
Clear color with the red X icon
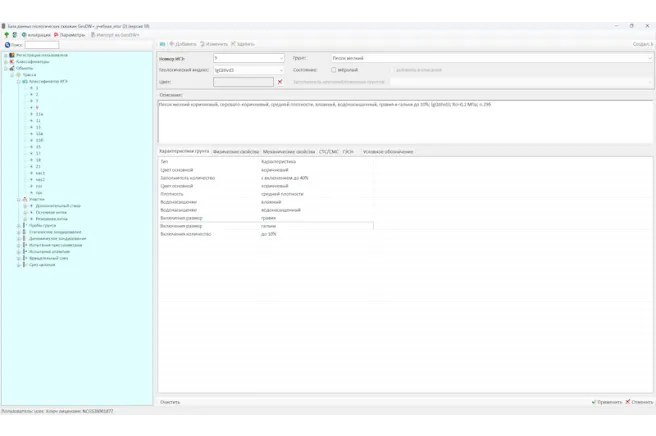pyautogui.click(x=280, y=82)
